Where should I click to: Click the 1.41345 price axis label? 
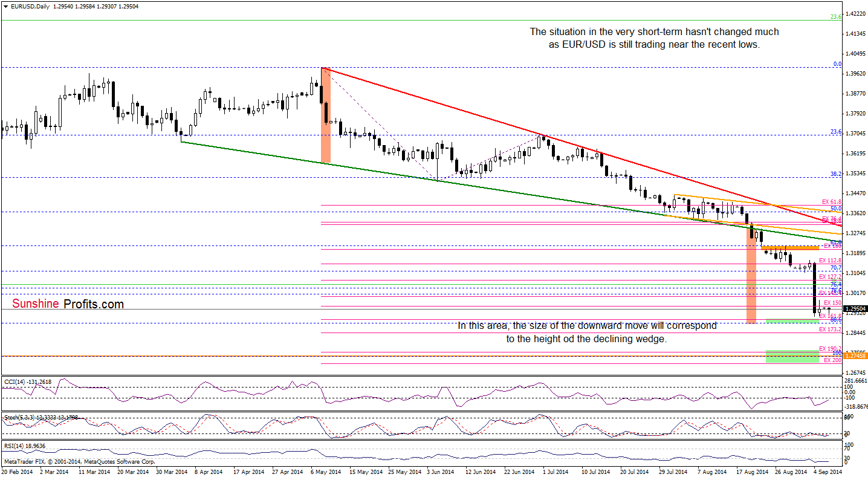(855, 34)
